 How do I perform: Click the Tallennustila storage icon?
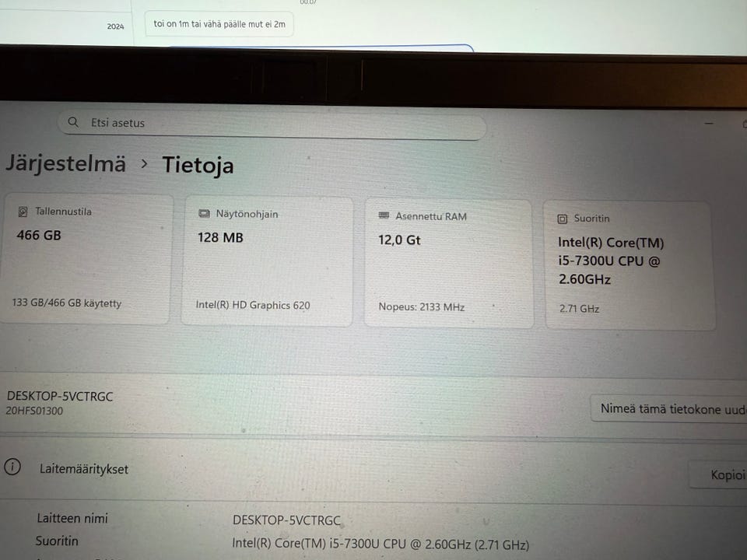point(23,212)
